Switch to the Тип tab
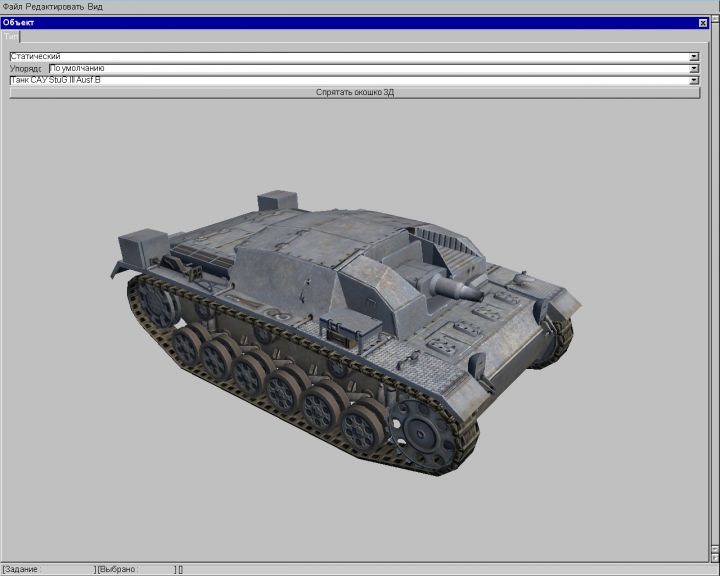The height and width of the screenshot is (576, 720). tap(10, 35)
